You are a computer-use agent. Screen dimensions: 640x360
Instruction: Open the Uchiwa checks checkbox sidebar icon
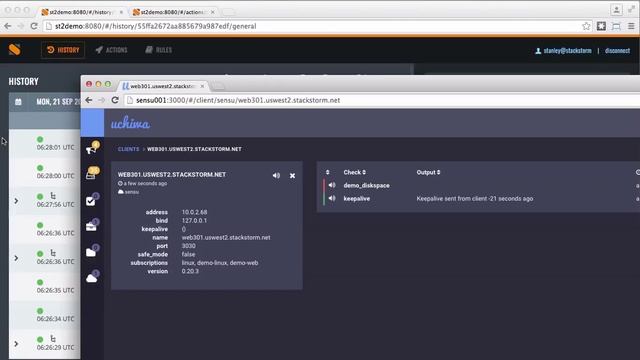click(x=91, y=201)
